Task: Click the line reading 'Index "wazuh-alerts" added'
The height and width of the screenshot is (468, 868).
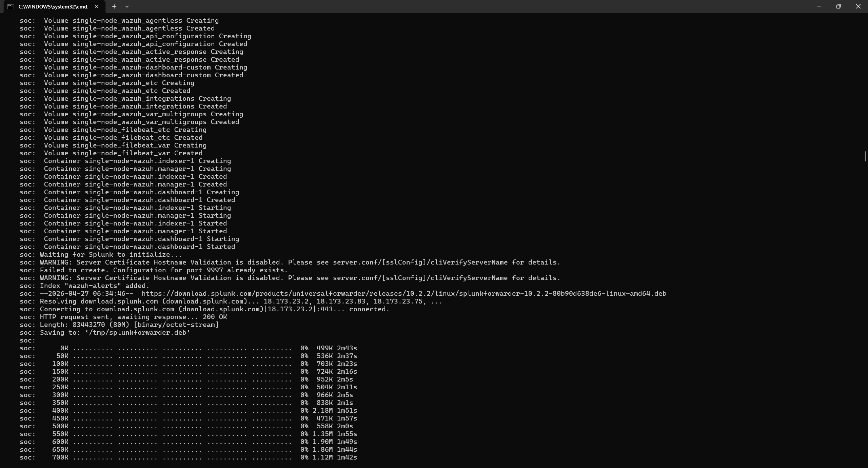Action: click(x=84, y=286)
